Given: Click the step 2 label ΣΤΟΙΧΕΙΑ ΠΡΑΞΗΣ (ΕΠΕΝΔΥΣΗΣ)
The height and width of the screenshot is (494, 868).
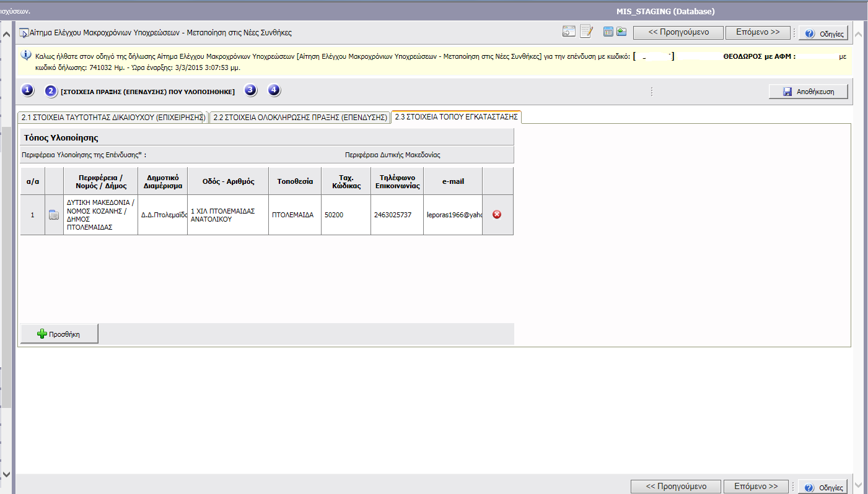Looking at the screenshot, I should (147, 92).
